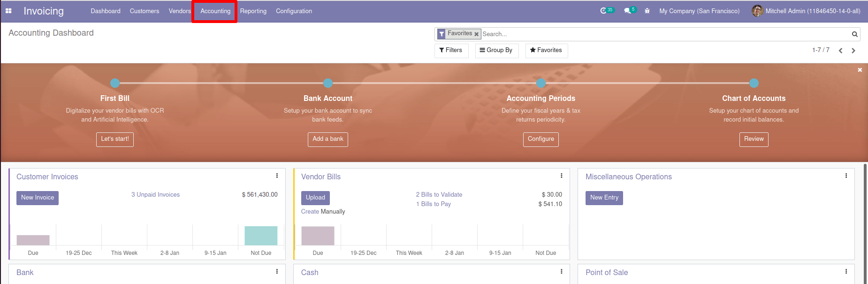The width and height of the screenshot is (868, 284).
Task: Open the Cash card title
Action: (x=310, y=273)
